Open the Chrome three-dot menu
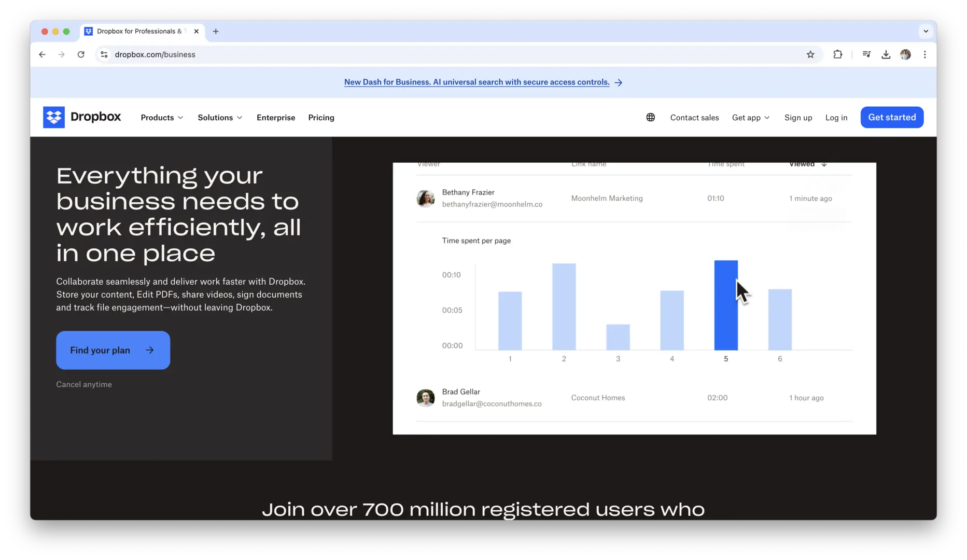The width and height of the screenshot is (967, 560). (925, 54)
